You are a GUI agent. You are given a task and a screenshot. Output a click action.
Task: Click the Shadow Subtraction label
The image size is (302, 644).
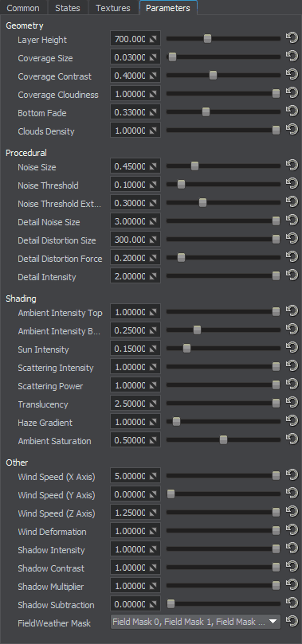[x=56, y=605]
